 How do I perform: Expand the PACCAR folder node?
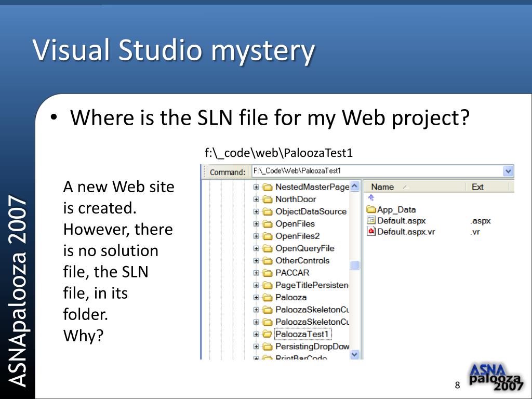[x=256, y=273]
